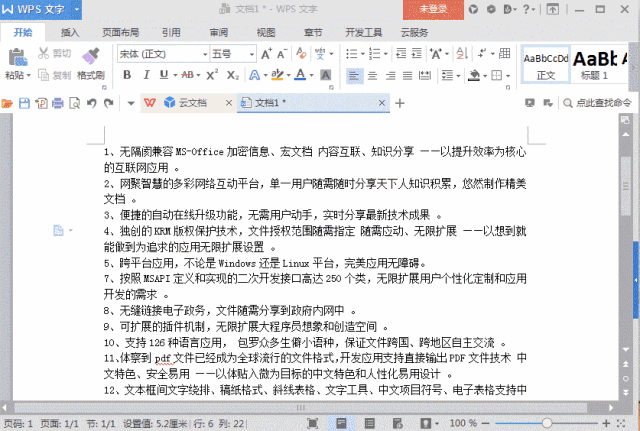The height and width of the screenshot is (431, 640).
Task: Apply the 标题 1 style
Action: click(594, 64)
